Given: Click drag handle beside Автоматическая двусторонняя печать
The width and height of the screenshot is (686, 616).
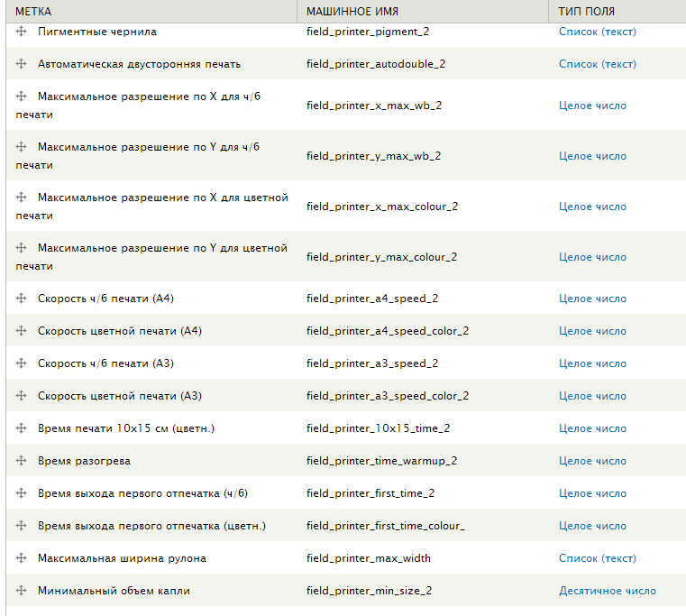Looking at the screenshot, I should (x=22, y=64).
